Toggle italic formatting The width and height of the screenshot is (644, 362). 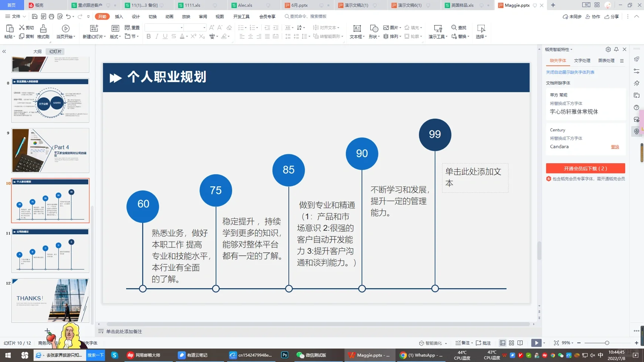tap(157, 37)
